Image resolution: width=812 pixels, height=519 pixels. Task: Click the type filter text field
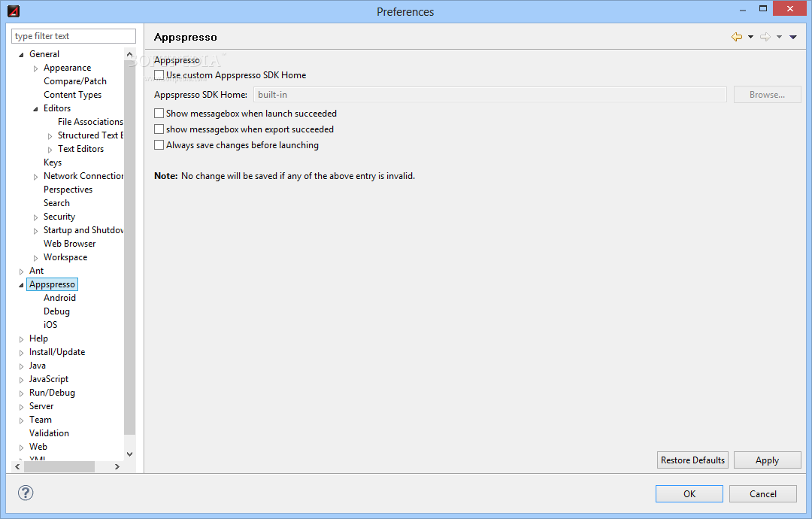pos(74,36)
